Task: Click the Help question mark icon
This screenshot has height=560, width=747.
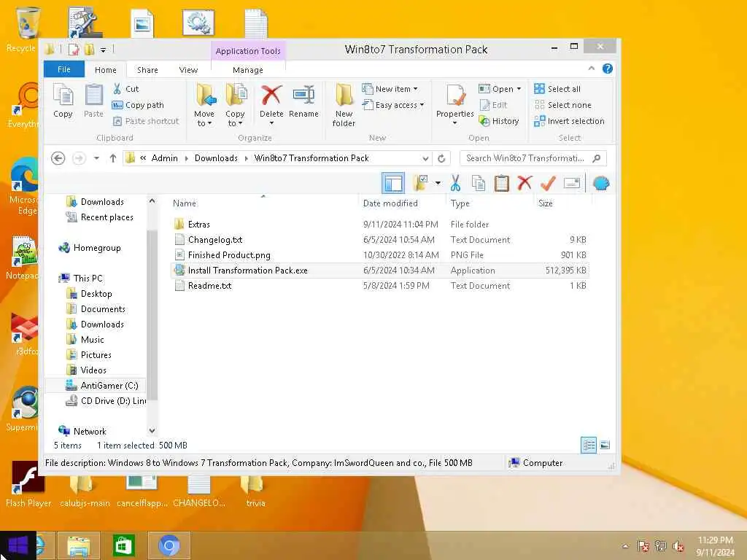Action: click(608, 69)
